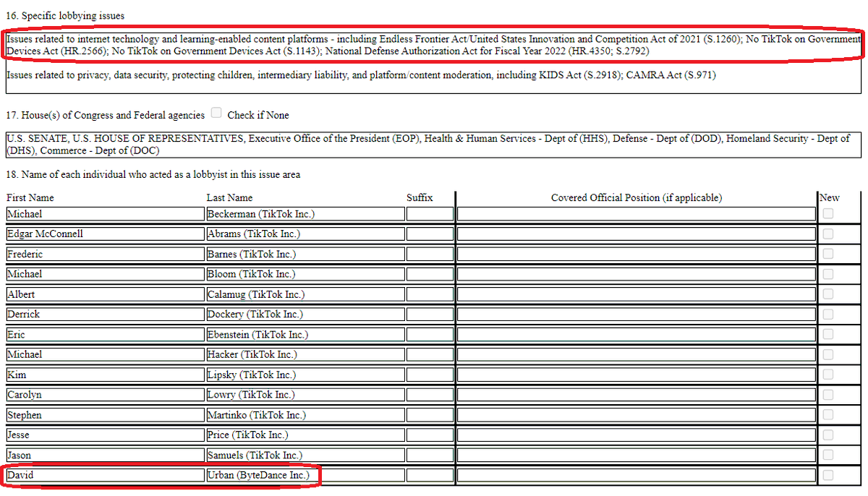Click the '16. Specific lobbying issues' heading

(x=65, y=16)
